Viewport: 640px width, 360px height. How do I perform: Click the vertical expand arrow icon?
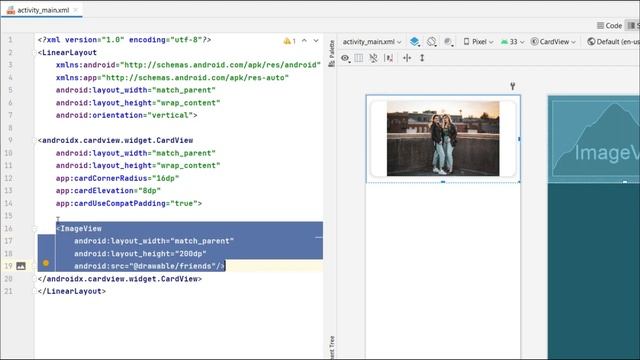pyautogui.click(x=422, y=58)
